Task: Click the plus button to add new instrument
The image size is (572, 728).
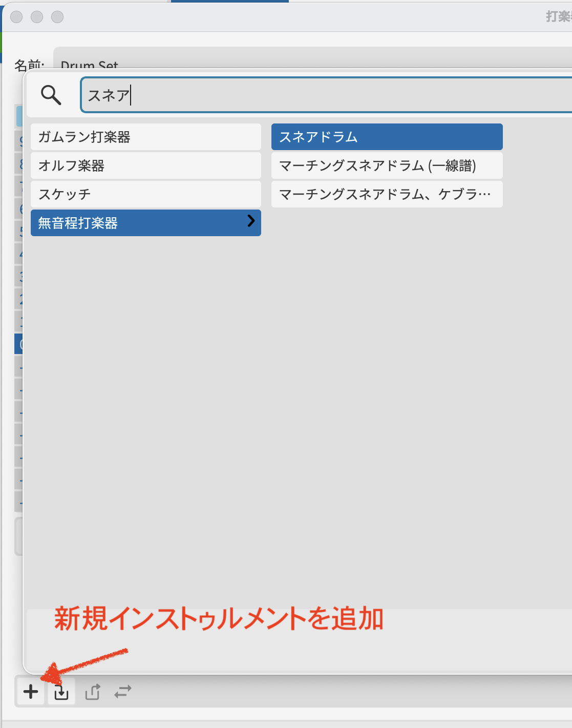Action: (31, 692)
